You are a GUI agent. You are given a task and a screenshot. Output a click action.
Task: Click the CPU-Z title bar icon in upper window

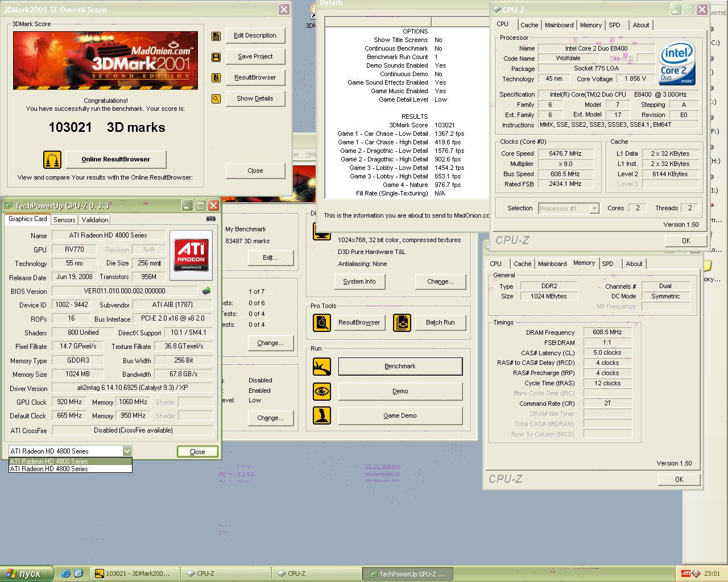(497, 10)
